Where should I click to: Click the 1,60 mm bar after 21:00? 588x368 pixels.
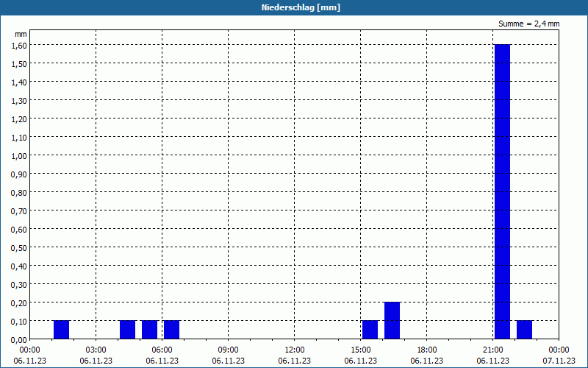(x=502, y=191)
